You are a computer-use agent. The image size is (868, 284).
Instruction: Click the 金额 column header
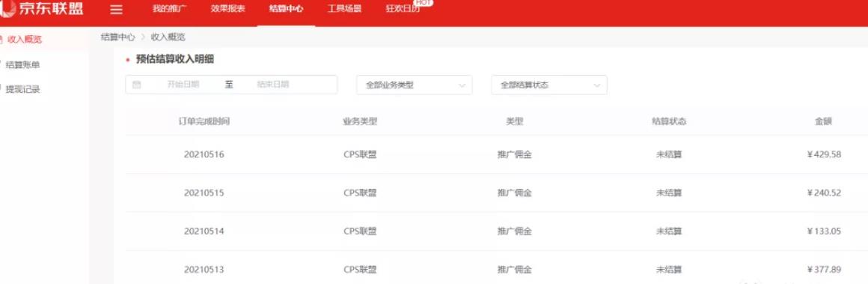(x=824, y=121)
